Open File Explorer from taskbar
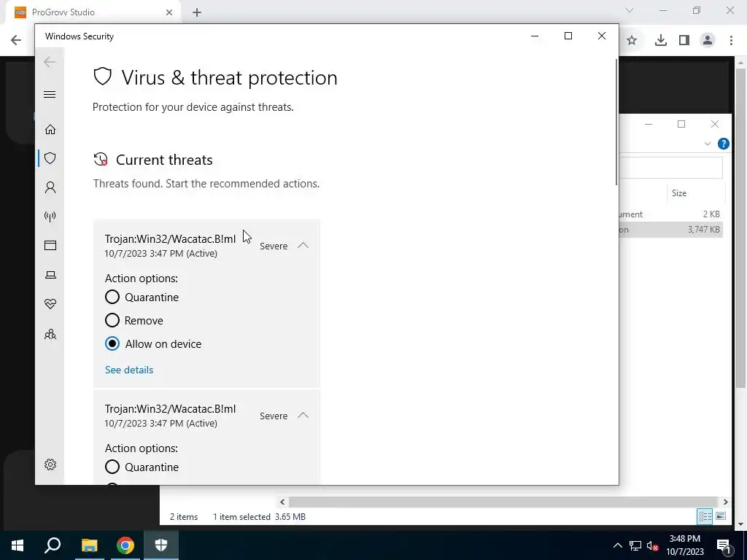 tap(89, 545)
